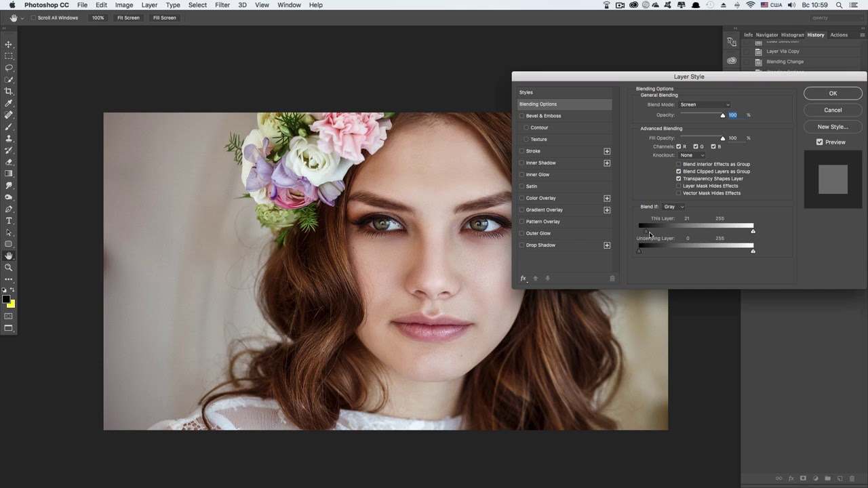Enable the Satin effect checkbox
Screen dimensions: 868x488
point(521,186)
